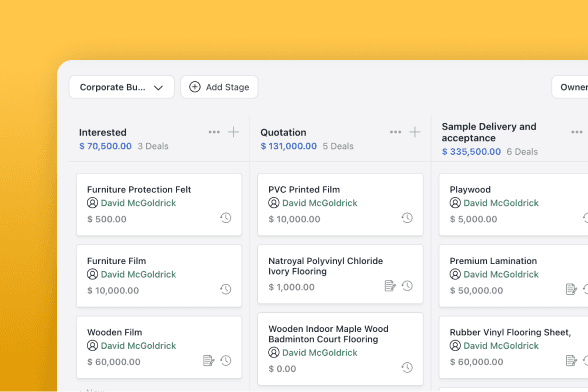Open history for the Furniture Film deal

(226, 289)
